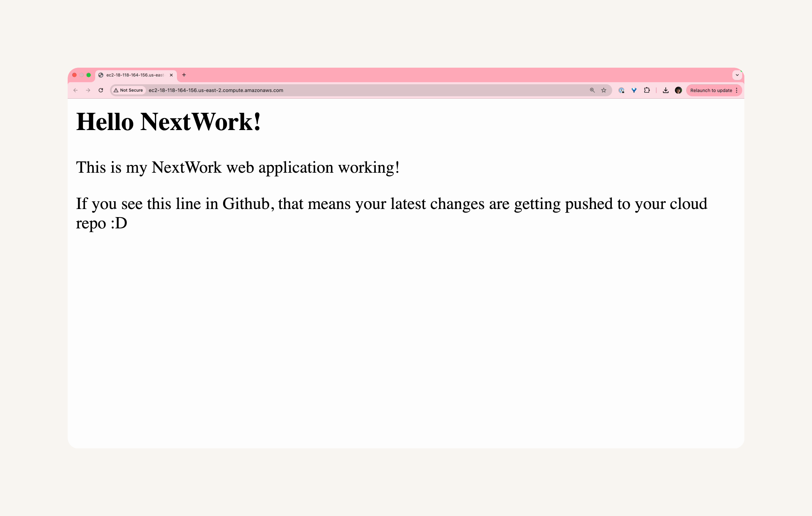The height and width of the screenshot is (516, 812).
Task: Open the Extensions puzzle menu
Action: [x=647, y=90]
